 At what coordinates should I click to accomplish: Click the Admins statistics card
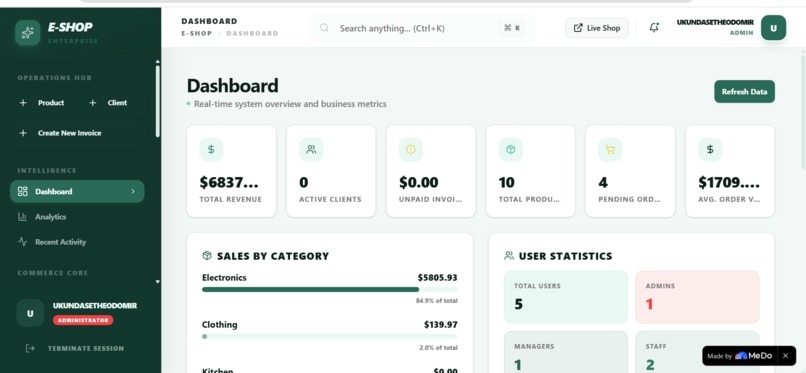(x=697, y=297)
